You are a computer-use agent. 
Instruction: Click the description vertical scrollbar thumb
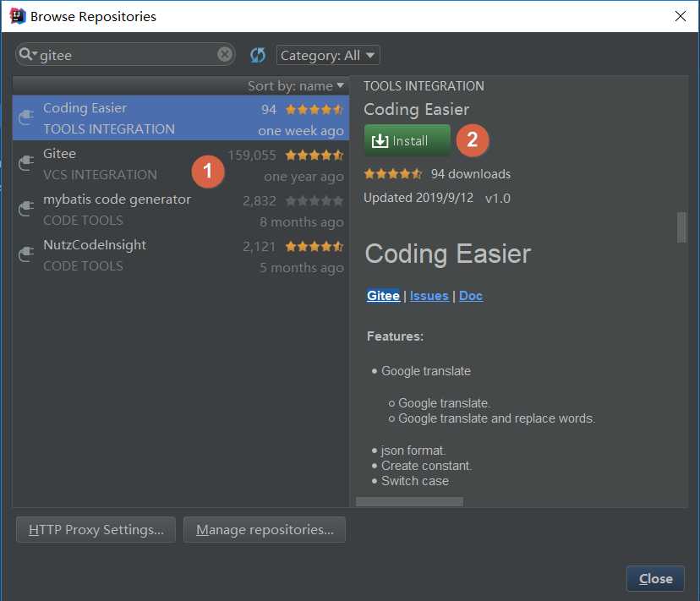681,227
